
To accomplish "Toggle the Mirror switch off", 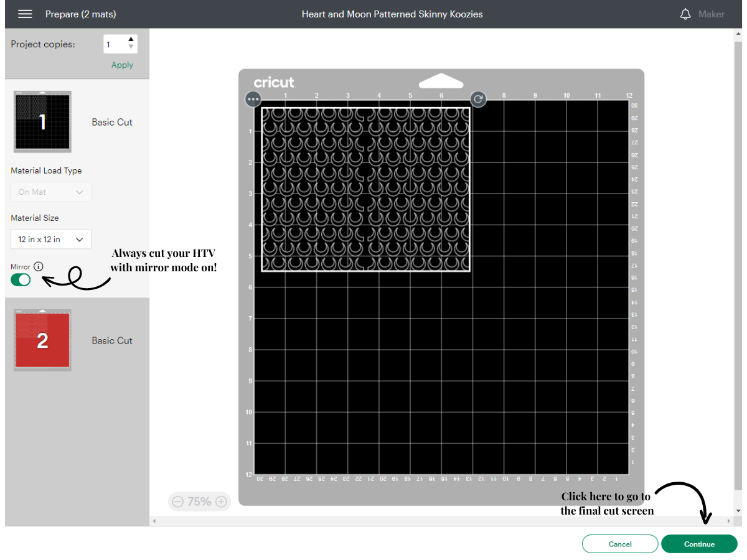I will 21,280.
